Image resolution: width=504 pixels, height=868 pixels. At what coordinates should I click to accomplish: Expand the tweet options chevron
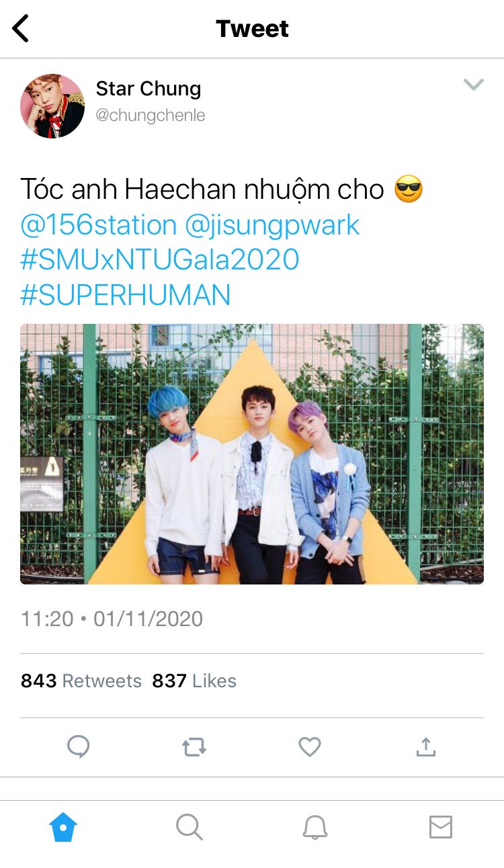474,85
